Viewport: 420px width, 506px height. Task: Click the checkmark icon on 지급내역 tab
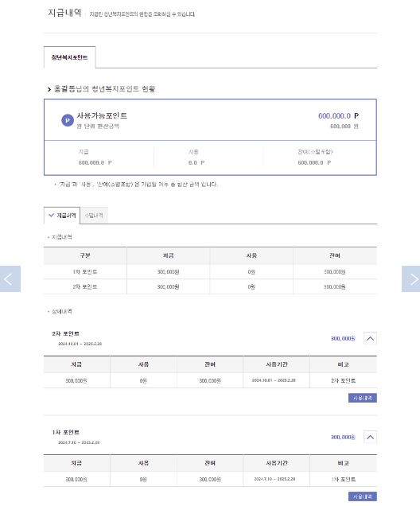[x=51, y=216]
